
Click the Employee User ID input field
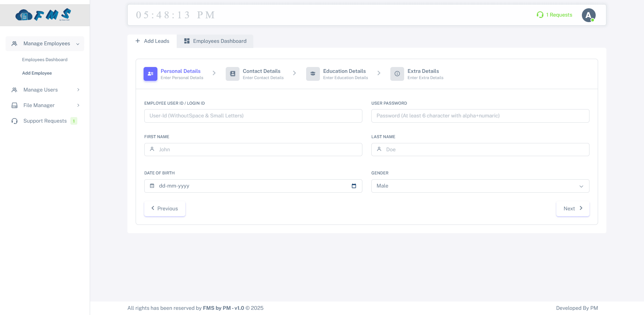[253, 116]
